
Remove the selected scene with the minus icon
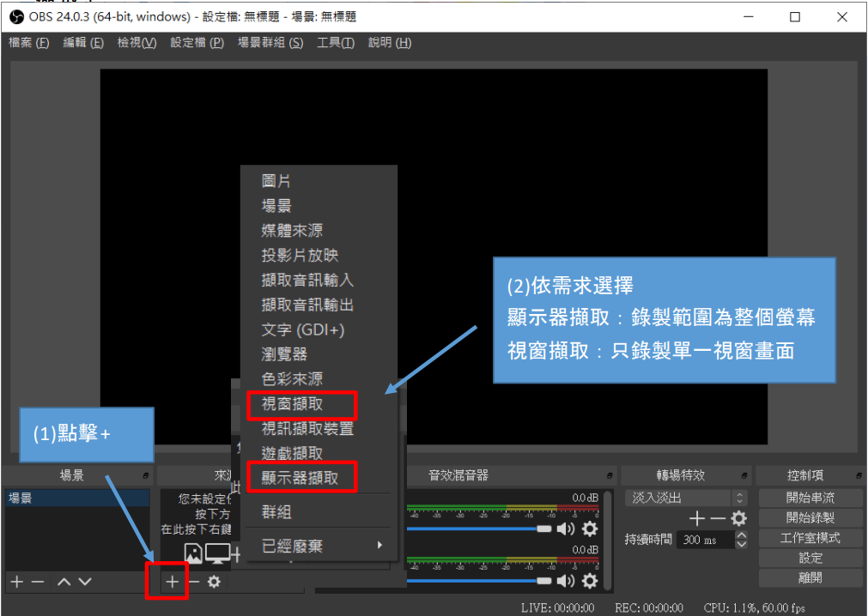[38, 582]
